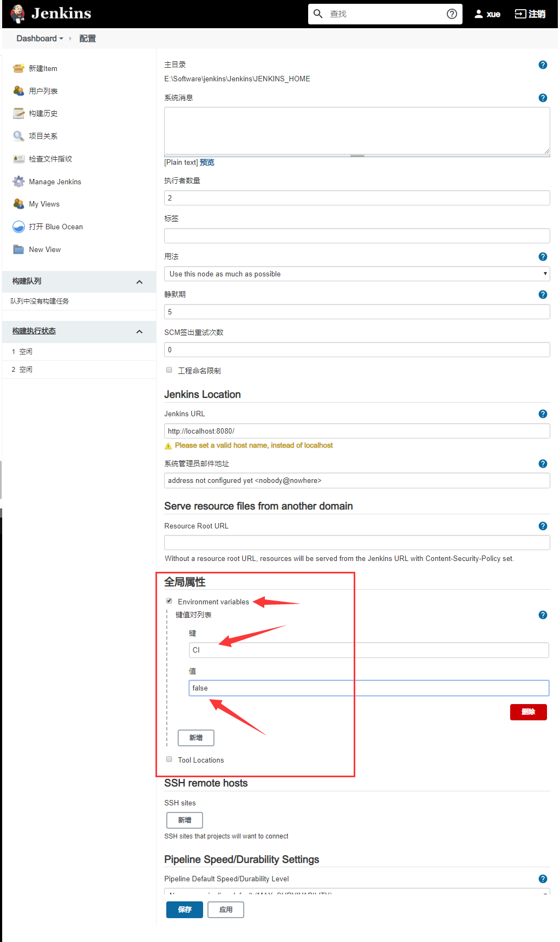Open help for 静默期

pos(543,295)
